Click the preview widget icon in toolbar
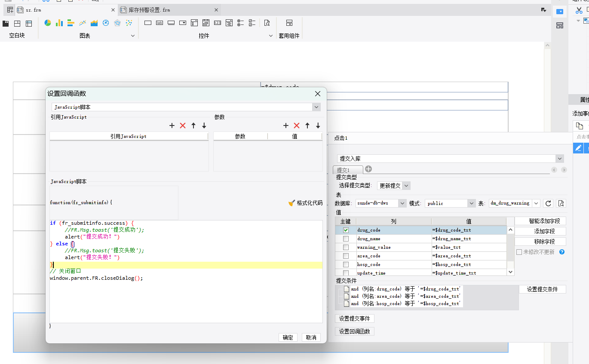589x364 pixels. point(267,23)
